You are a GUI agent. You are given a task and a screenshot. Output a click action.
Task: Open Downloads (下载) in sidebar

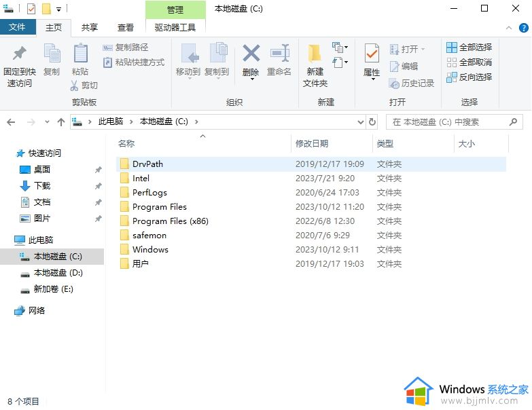click(35, 186)
